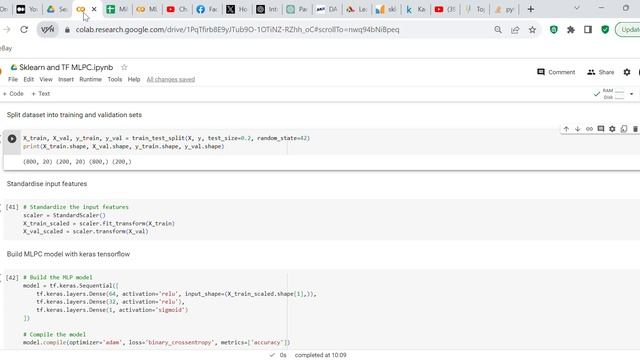This screenshot has width=640, height=360.
Task: Toggle the browser side panel icon
Action: point(588,29)
